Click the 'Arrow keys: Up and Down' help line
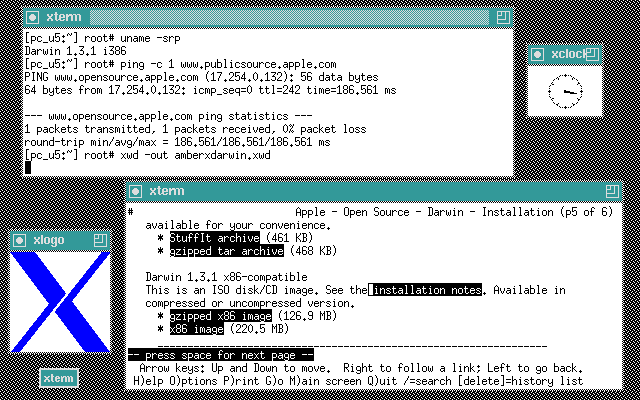 [361, 368]
